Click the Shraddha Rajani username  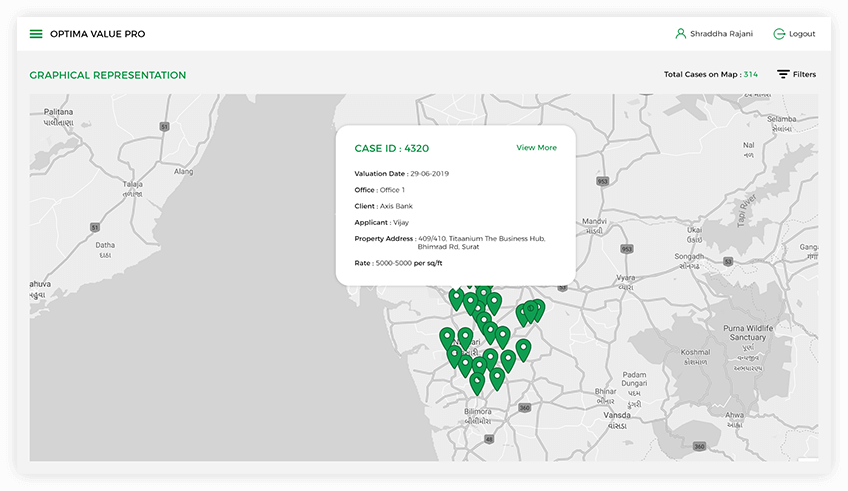point(721,34)
